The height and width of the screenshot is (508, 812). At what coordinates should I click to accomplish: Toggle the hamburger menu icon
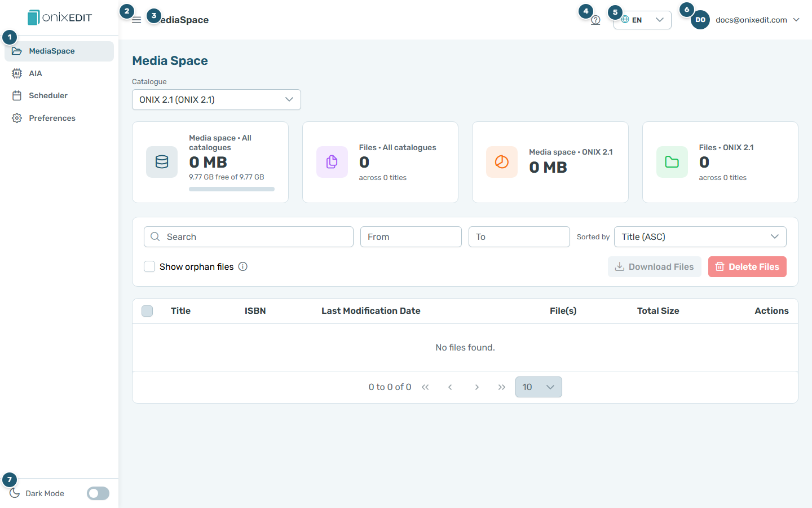[x=136, y=20]
